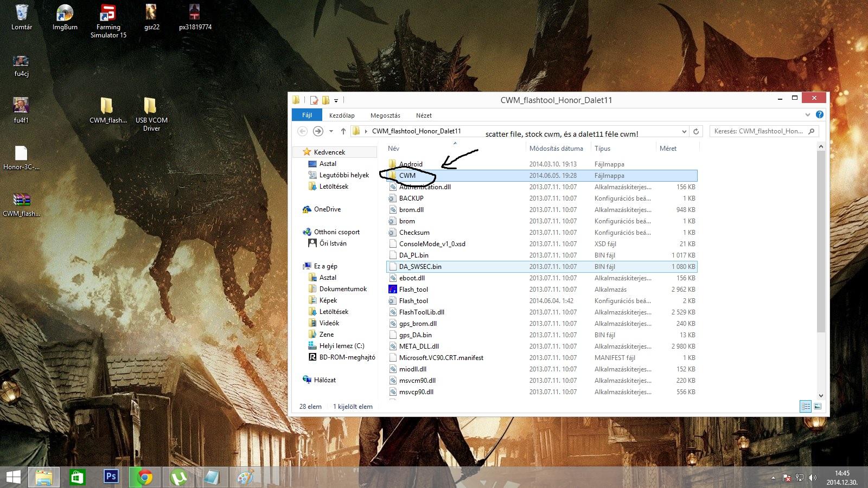The width and height of the screenshot is (868, 488).
Task: Click the scroll down arrow in file list
Action: tap(820, 396)
